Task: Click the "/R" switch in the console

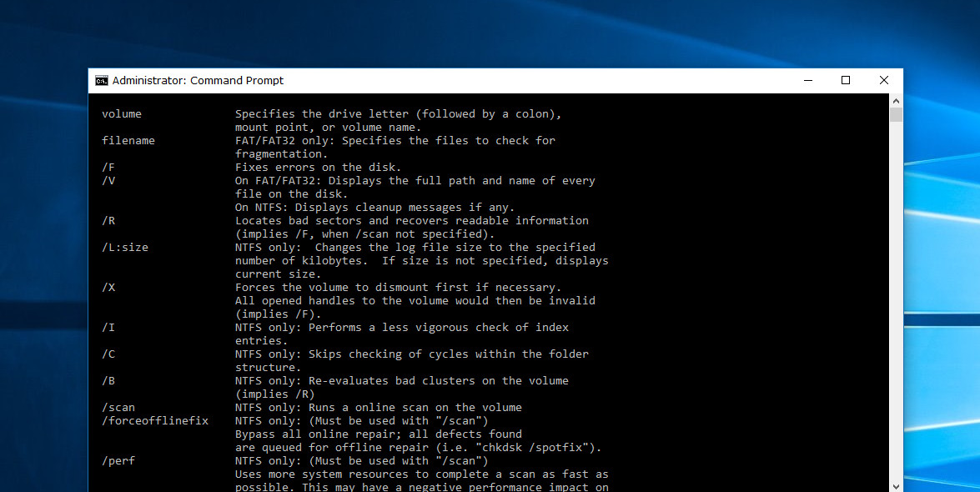Action: point(108,221)
